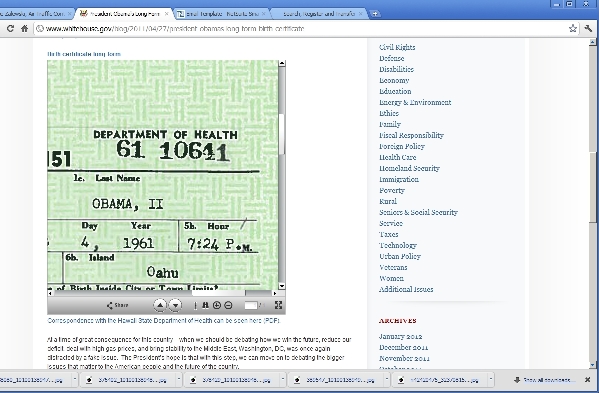Image resolution: width=599 pixels, height=393 pixels.
Task: Click the browser page vertical scrollbar thumb
Action: (593, 187)
